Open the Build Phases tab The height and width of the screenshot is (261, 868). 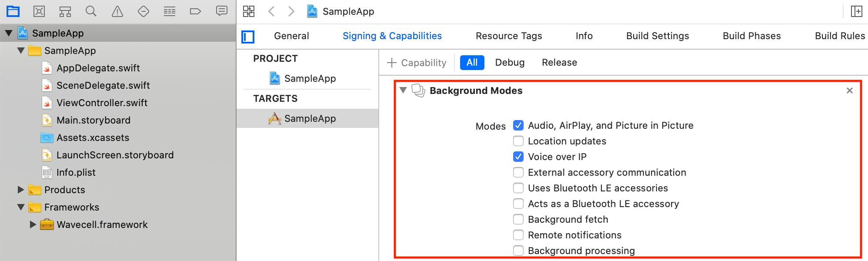click(x=752, y=36)
